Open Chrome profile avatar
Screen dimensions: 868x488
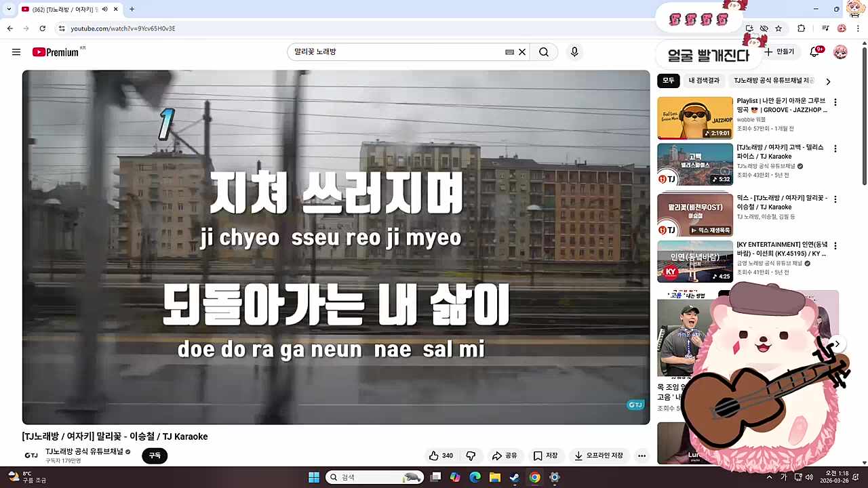842,28
